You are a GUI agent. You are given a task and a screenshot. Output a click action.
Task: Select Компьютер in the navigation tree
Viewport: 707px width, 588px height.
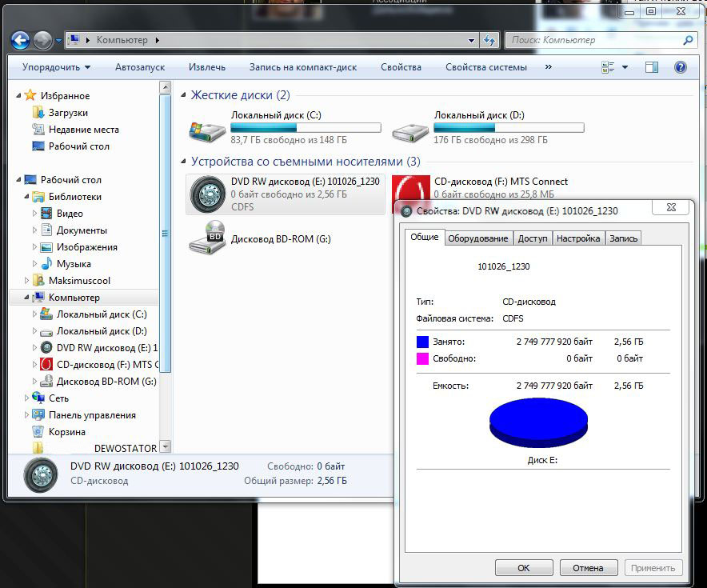(74, 298)
